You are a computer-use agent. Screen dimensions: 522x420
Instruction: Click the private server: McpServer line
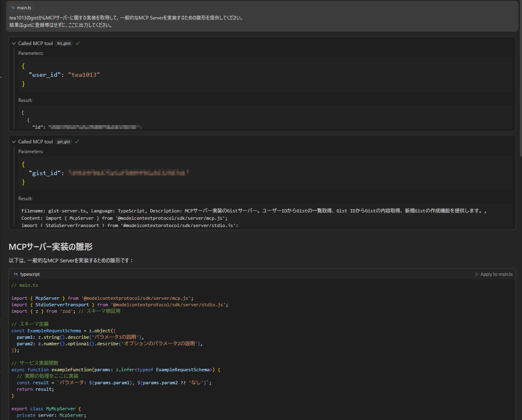52,415
